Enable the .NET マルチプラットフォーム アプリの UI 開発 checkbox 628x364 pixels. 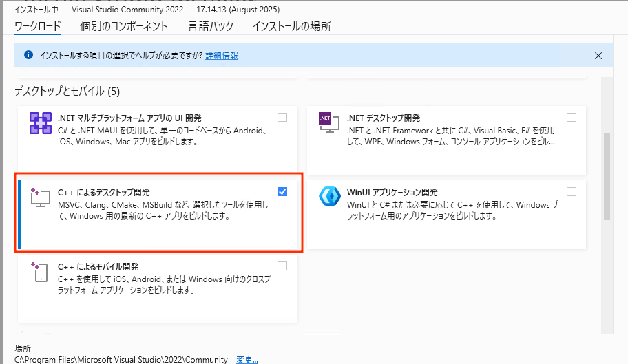(x=282, y=117)
